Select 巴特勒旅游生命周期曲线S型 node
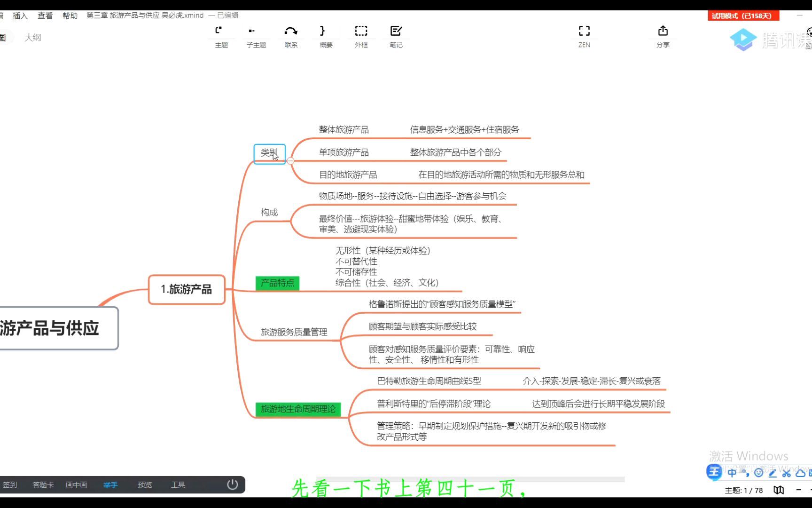 point(429,381)
